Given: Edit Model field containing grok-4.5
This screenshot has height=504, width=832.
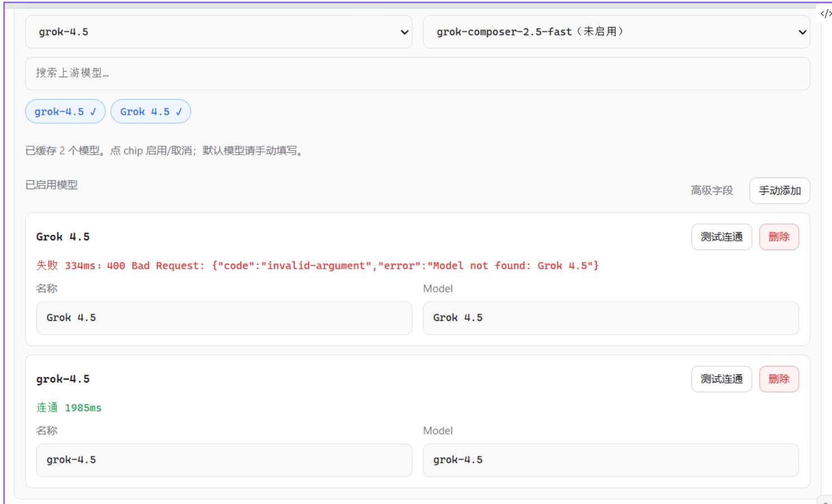Looking at the screenshot, I should pos(611,460).
